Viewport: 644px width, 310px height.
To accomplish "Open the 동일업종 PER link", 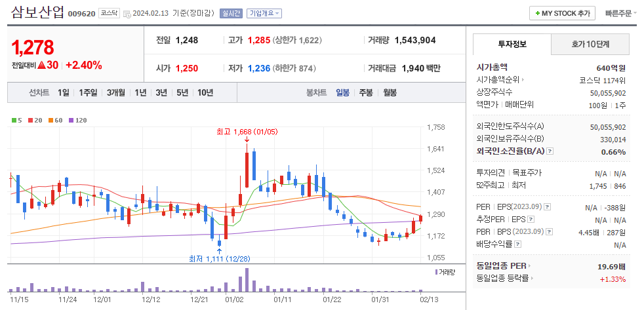I will point(503,266).
